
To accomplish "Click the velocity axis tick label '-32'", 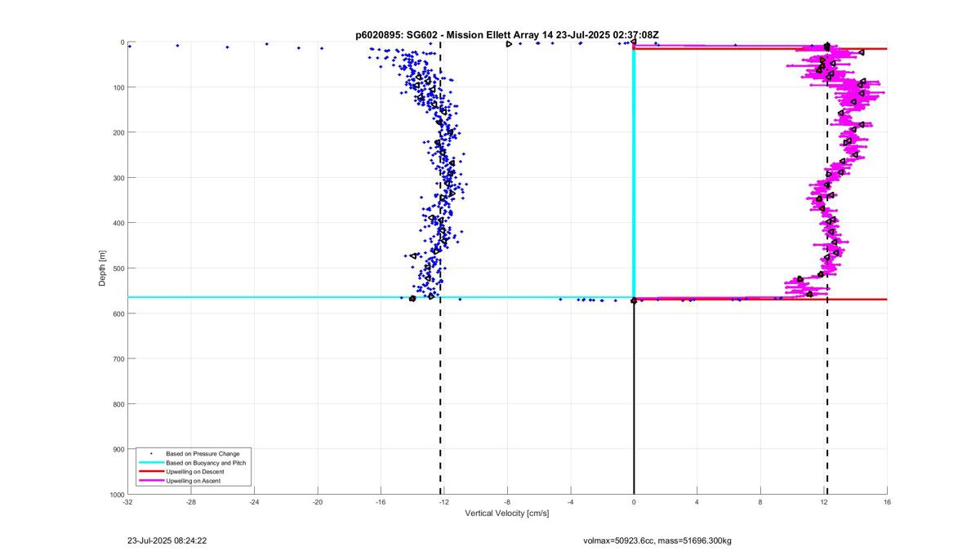I will click(127, 502).
